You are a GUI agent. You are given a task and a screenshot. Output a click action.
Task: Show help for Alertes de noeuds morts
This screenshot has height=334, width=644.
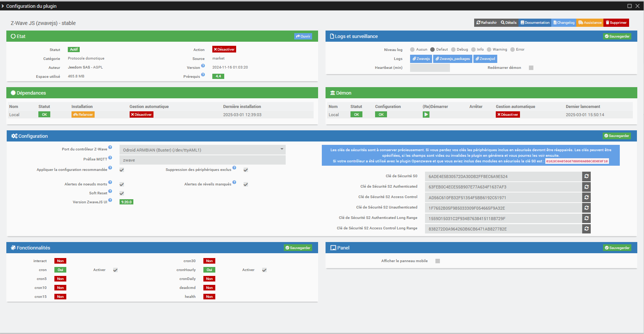pos(110,182)
